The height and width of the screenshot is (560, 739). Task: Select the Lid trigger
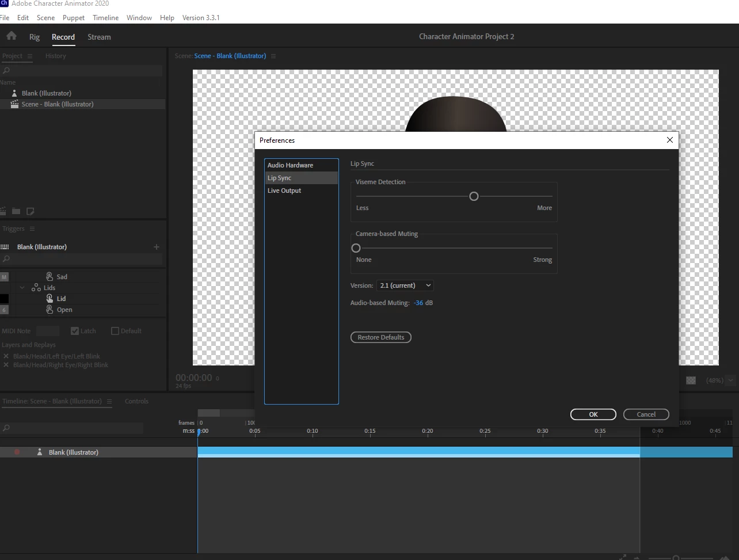[x=61, y=299]
